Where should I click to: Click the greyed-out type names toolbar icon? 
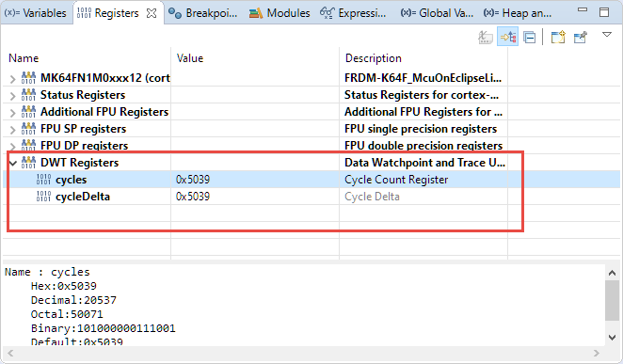[485, 38]
